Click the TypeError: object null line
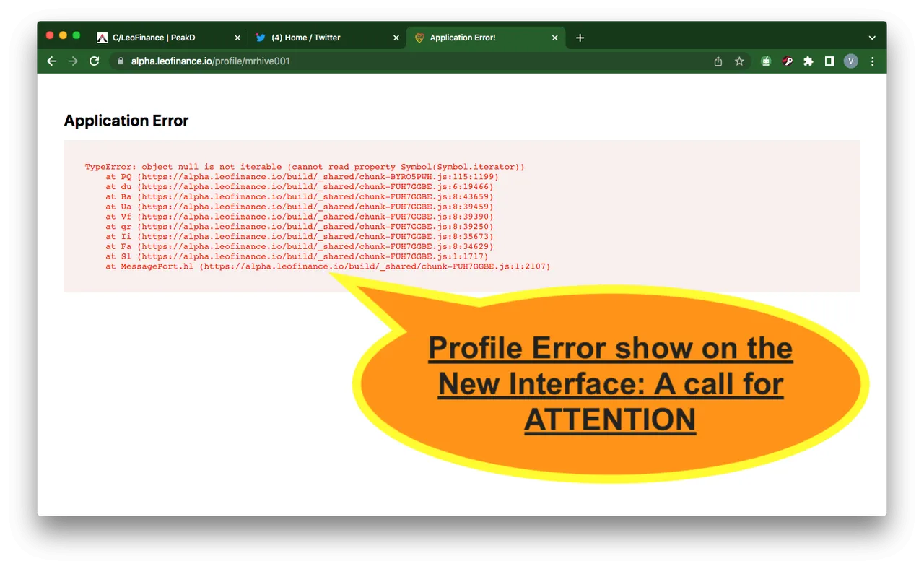Viewport: 924px width, 569px height. 305,167
